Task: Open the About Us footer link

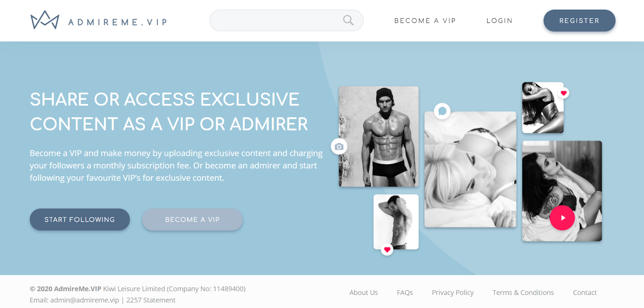Action: click(x=363, y=293)
